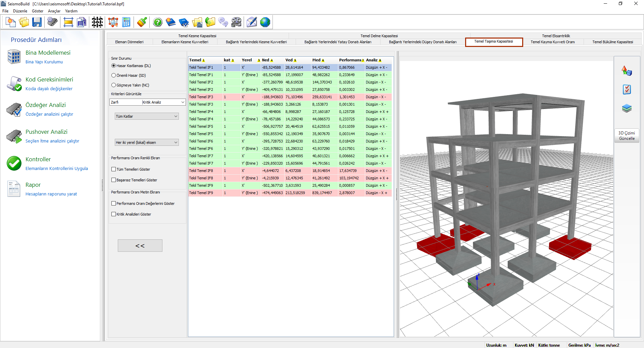Click the film reel video icon

236,22
